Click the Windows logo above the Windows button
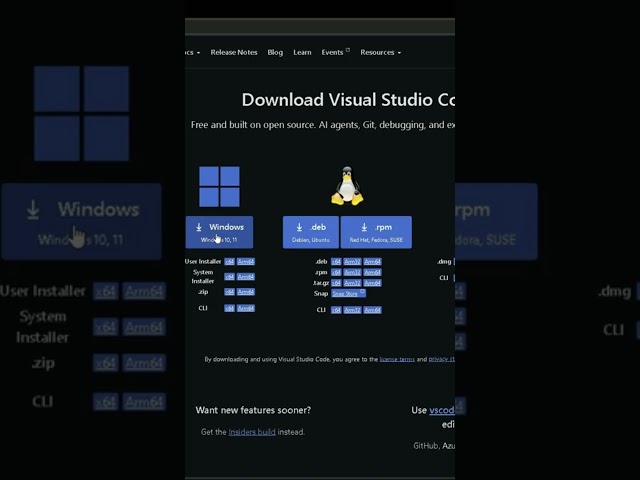 (x=219, y=186)
